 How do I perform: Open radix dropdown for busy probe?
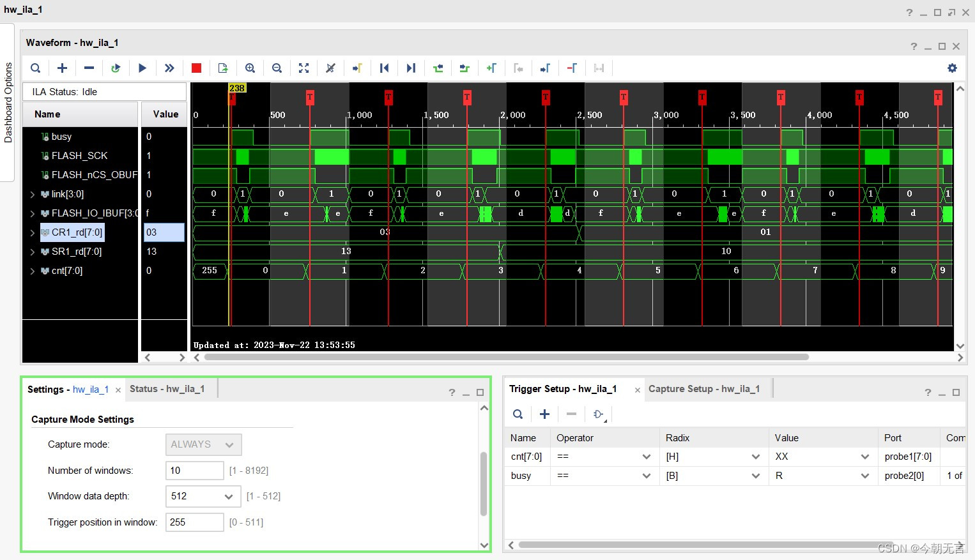[x=756, y=476]
